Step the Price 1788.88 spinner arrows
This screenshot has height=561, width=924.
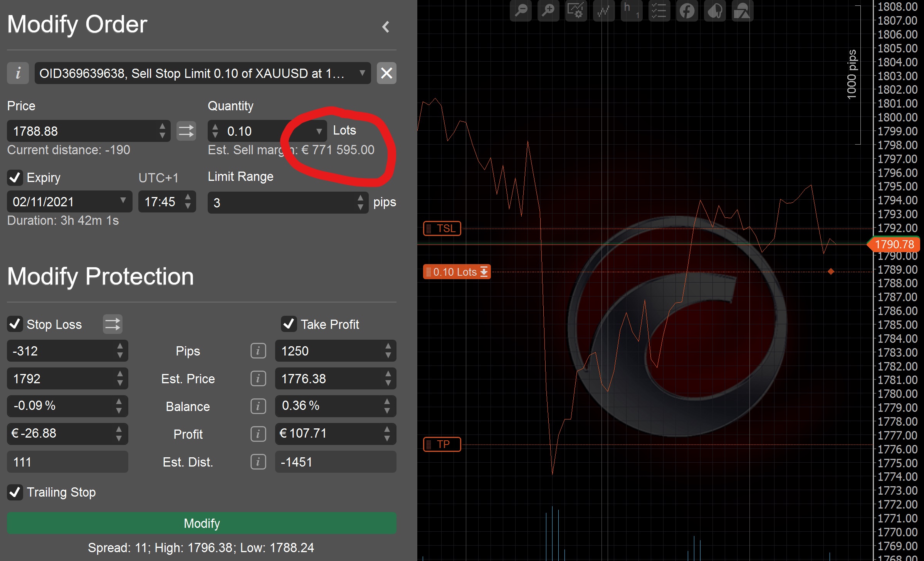tap(163, 131)
